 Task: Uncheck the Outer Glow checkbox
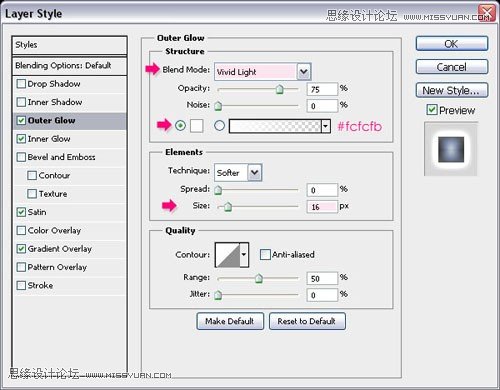[x=21, y=120]
